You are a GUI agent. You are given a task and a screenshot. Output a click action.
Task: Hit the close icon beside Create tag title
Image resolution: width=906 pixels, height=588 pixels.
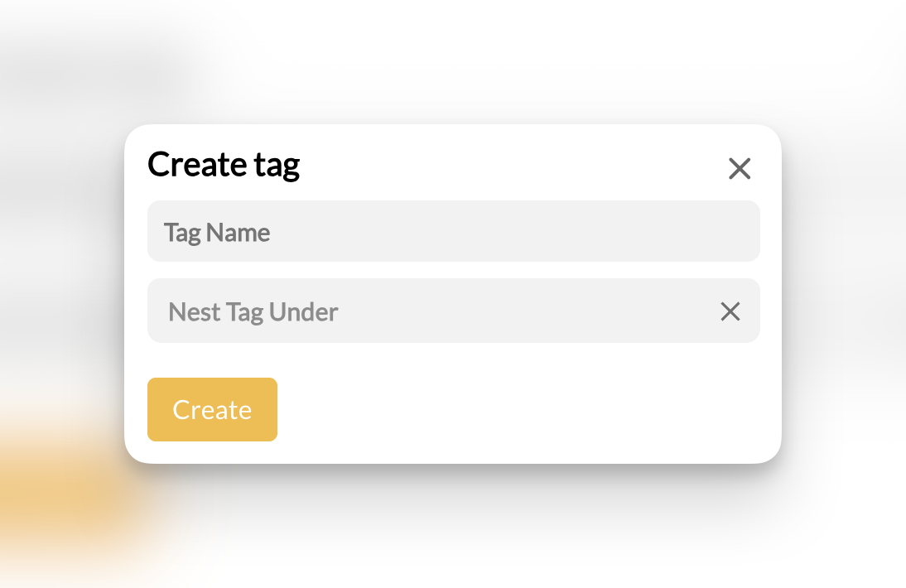click(739, 168)
